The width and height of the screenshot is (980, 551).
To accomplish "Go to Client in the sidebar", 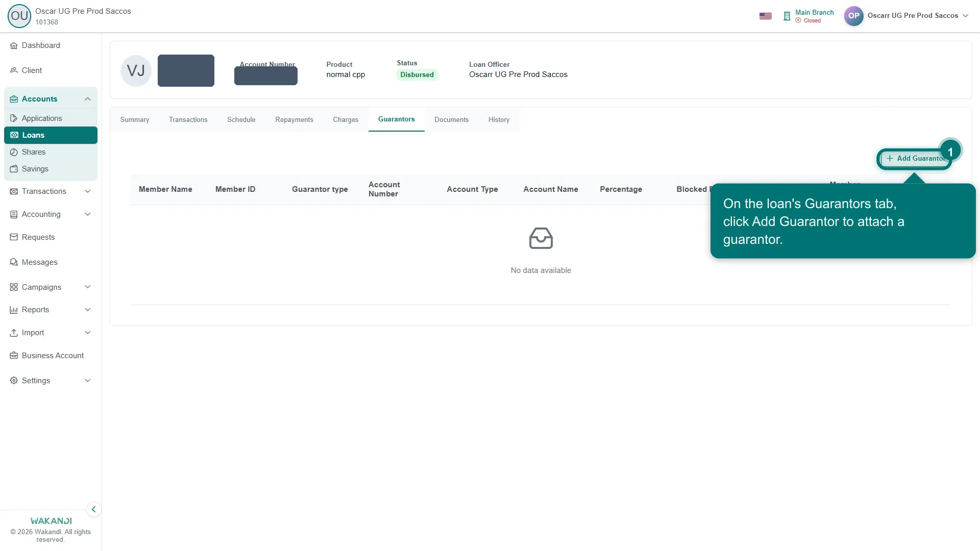I will pos(32,70).
